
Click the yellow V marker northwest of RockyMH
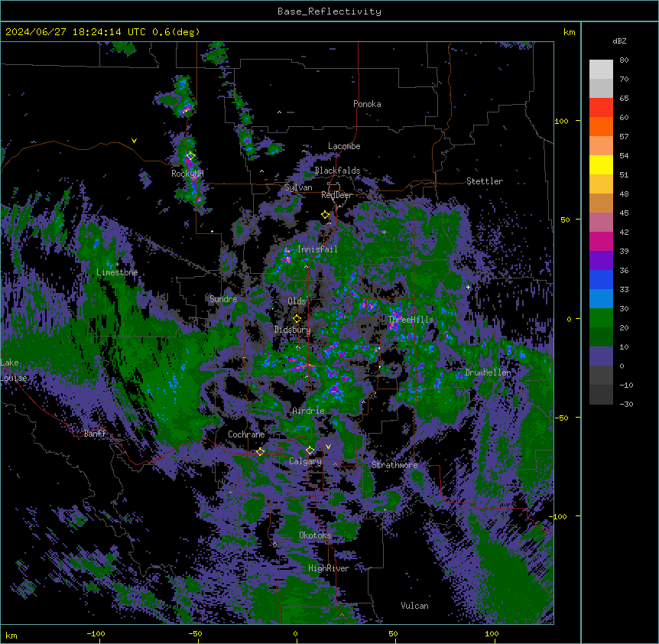[x=134, y=141]
